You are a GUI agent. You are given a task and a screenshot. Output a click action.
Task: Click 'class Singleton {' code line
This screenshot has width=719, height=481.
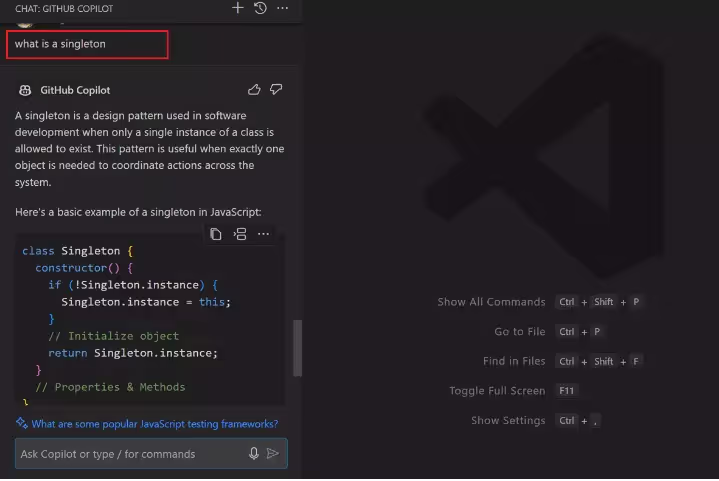77,251
